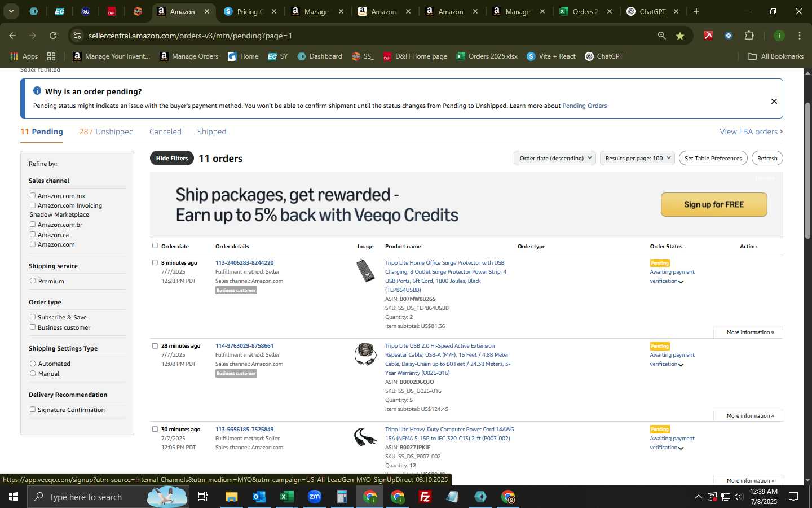Switch to the Orders Excel browser tab
Screen dimensions: 812x508
pyautogui.click(x=585, y=11)
